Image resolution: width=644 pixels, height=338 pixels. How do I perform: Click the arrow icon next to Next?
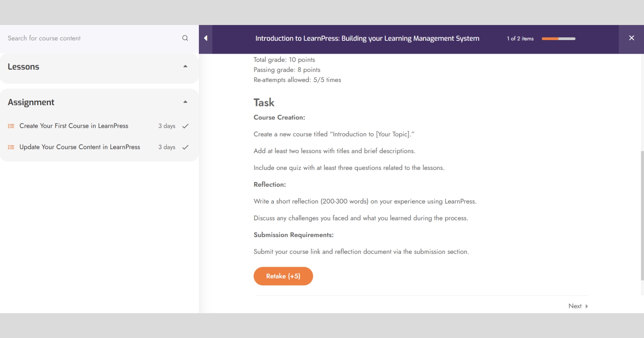586,306
